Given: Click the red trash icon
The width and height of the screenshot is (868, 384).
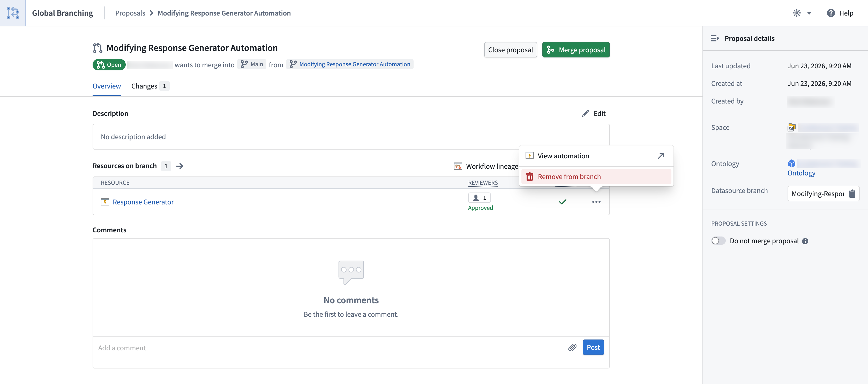Looking at the screenshot, I should tap(529, 176).
